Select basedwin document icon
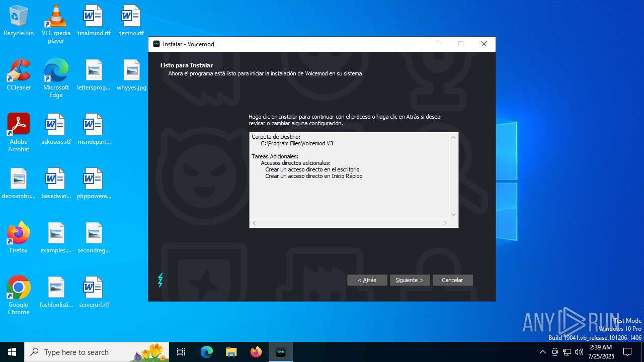The width and height of the screenshot is (644, 362). 56,184
